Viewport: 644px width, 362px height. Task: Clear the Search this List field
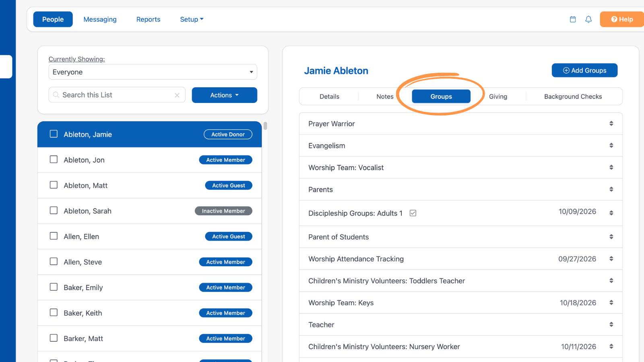[x=177, y=95]
